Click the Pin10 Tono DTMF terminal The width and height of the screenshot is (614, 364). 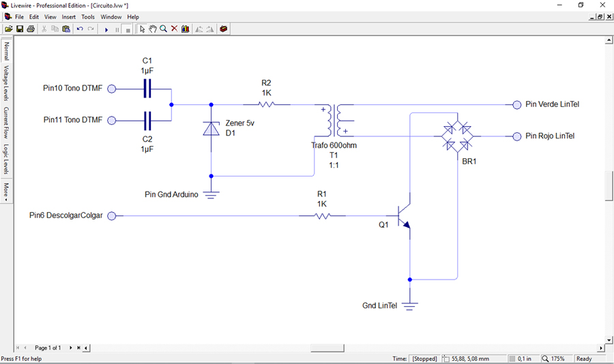coord(112,89)
